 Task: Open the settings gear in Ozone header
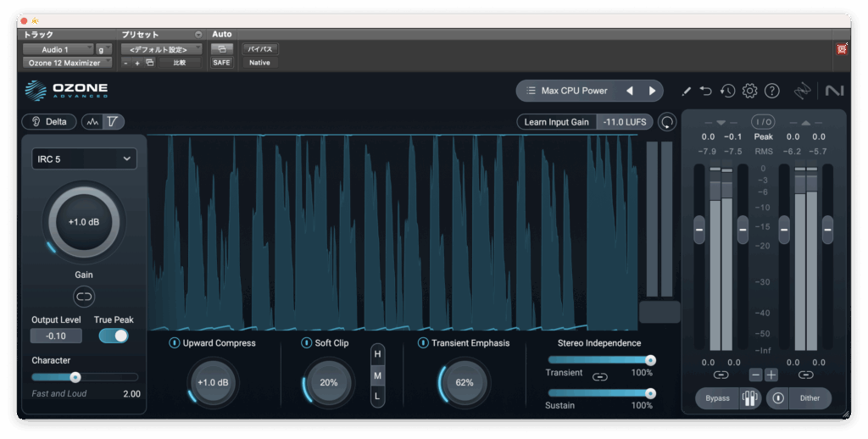tap(749, 91)
